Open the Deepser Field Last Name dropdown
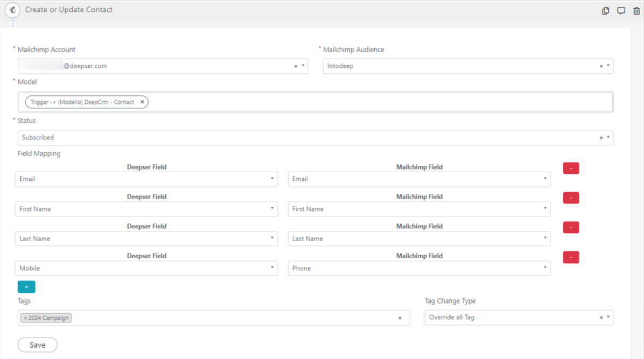Image resolution: width=644 pixels, height=359 pixels. pyautogui.click(x=146, y=238)
